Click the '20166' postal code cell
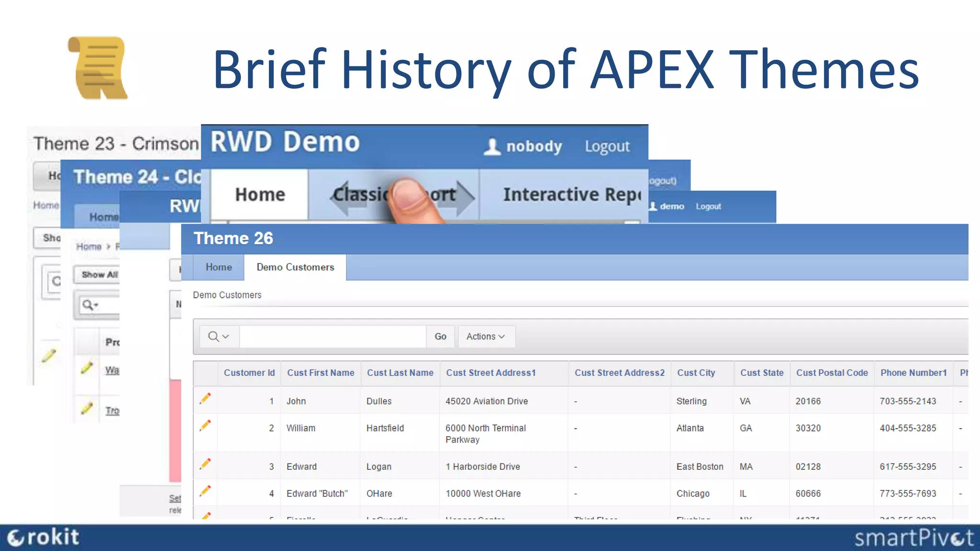This screenshot has width=980, height=551. (x=808, y=401)
